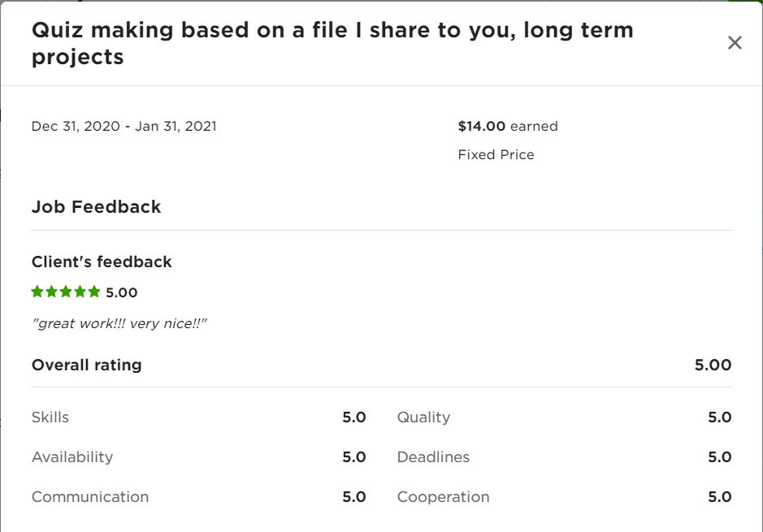Screen dimensions: 763x532
Task: Click the "great work!!! very nice!!" comment
Action: [119, 323]
